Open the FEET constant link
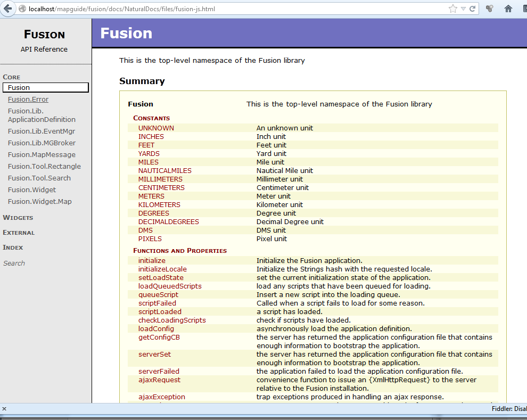The width and height of the screenshot is (527, 420). 146,145
